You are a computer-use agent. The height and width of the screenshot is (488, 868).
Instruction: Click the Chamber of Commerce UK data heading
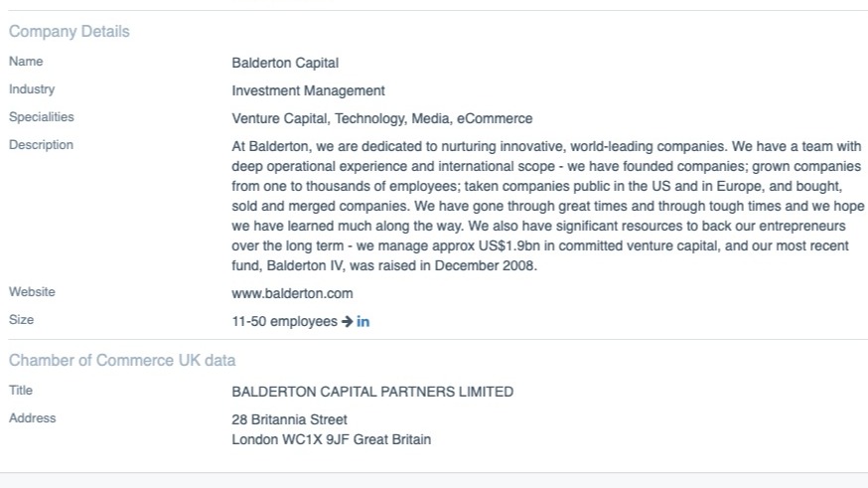[122, 360]
